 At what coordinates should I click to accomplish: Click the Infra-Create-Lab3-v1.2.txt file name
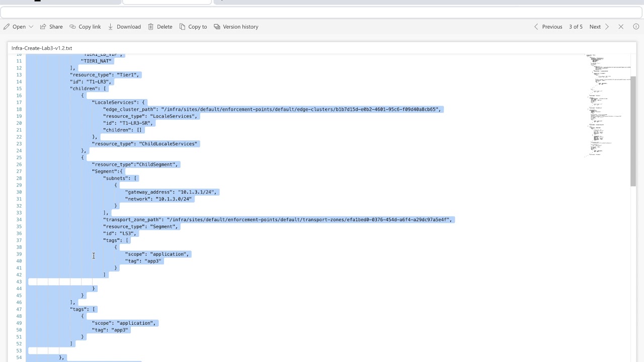tap(42, 48)
